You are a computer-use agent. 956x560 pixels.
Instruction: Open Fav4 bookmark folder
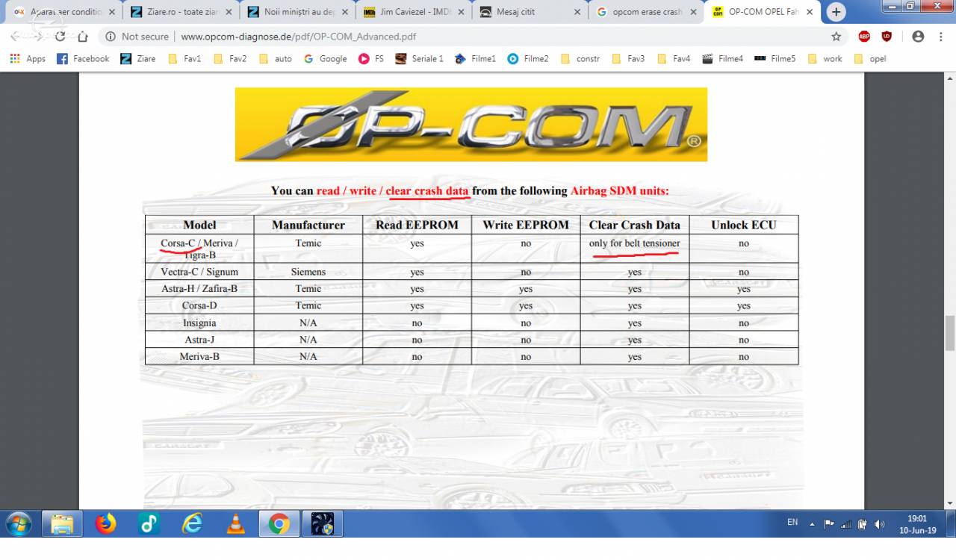coord(674,59)
